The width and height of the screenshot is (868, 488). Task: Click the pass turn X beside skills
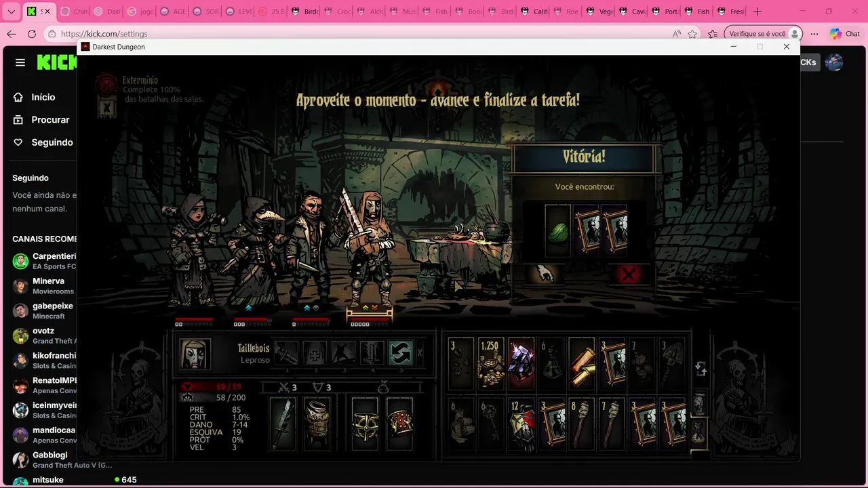(420, 353)
